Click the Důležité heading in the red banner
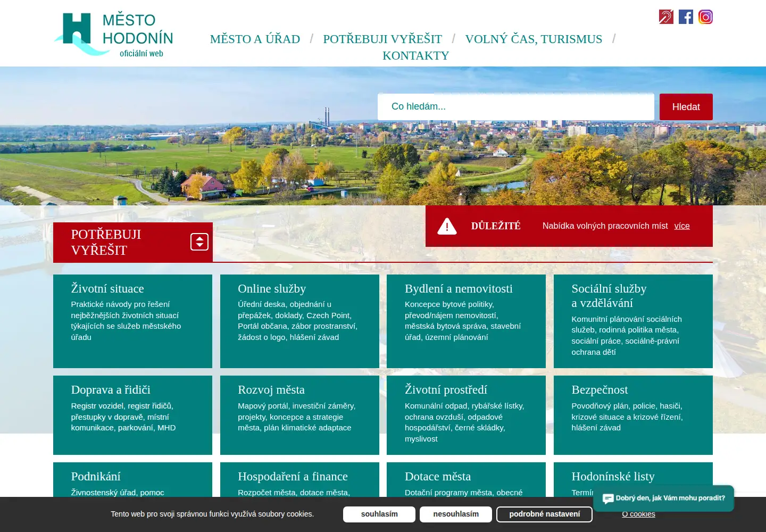Viewport: 766px width, 532px height. (496, 226)
